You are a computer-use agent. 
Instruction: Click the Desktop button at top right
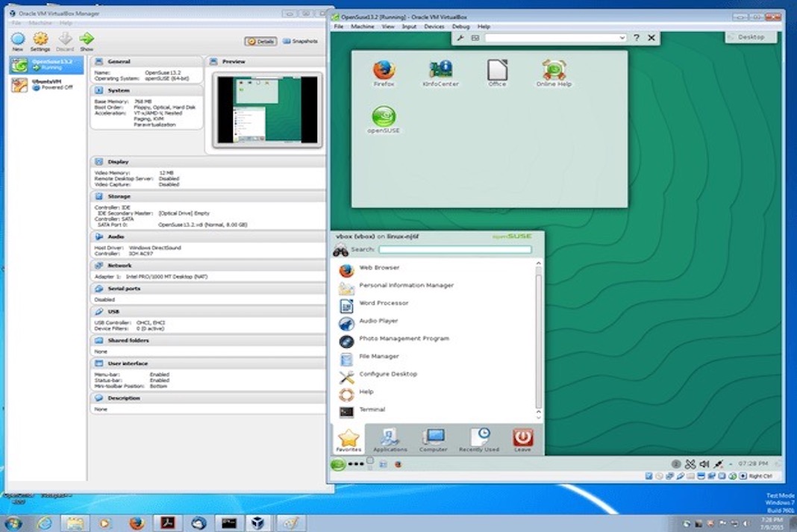point(750,37)
